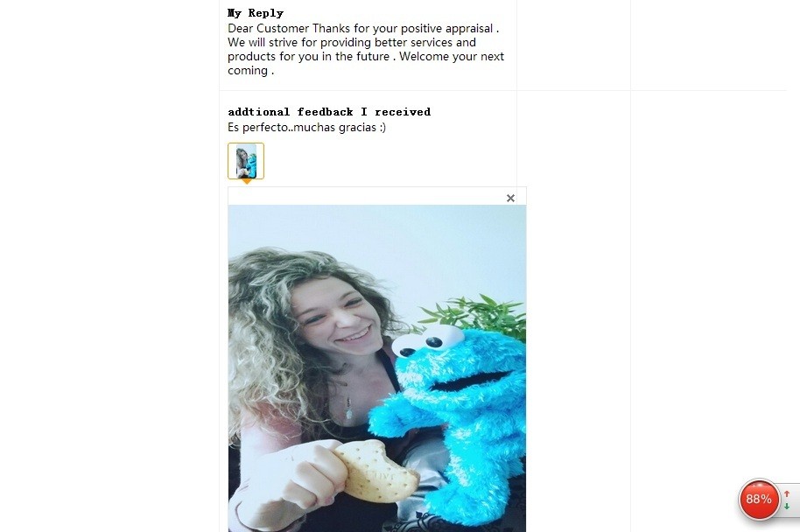800x532 pixels.
Task: Select the "addtional feedback I received" heading
Action: coord(329,112)
